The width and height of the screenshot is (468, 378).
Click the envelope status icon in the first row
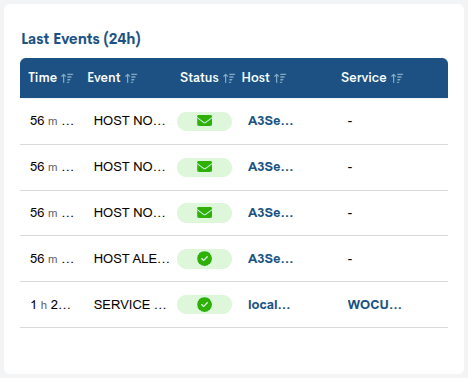tap(204, 121)
